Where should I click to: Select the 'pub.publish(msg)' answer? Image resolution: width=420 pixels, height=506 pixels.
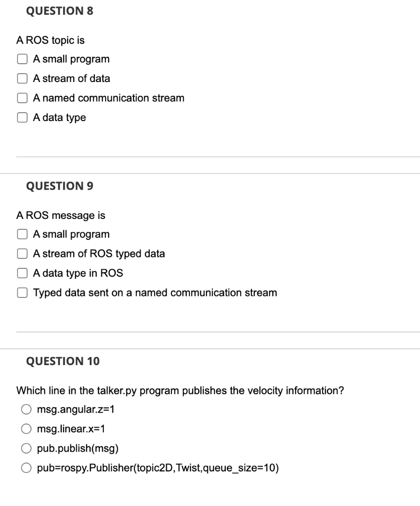pos(27,448)
